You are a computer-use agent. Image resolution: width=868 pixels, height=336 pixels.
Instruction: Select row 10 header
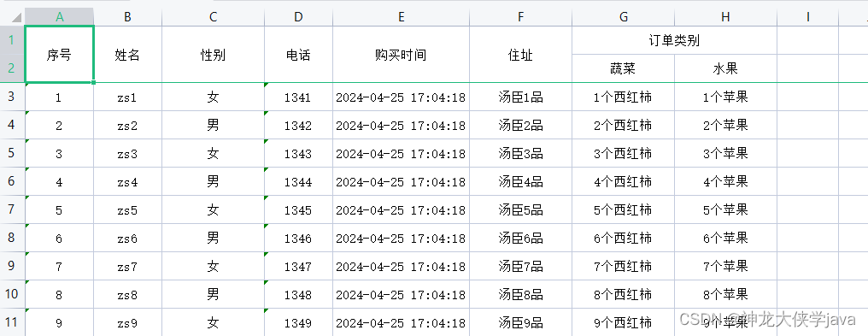tap(12, 294)
